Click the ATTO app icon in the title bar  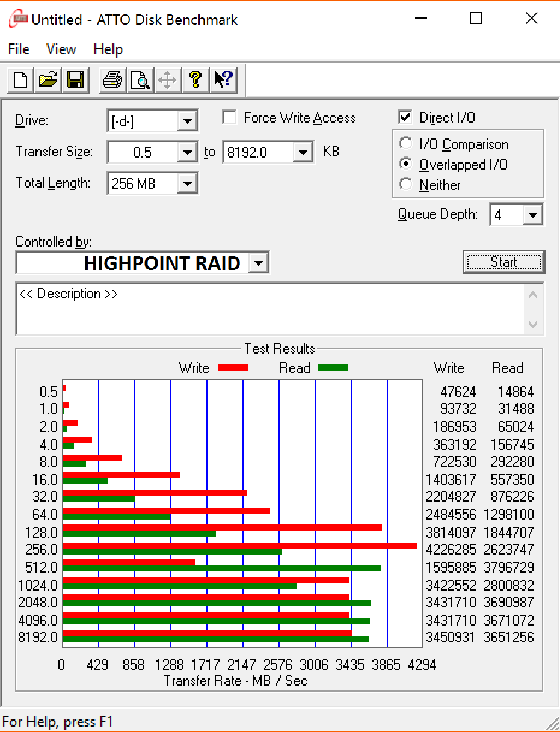pyautogui.click(x=18, y=20)
